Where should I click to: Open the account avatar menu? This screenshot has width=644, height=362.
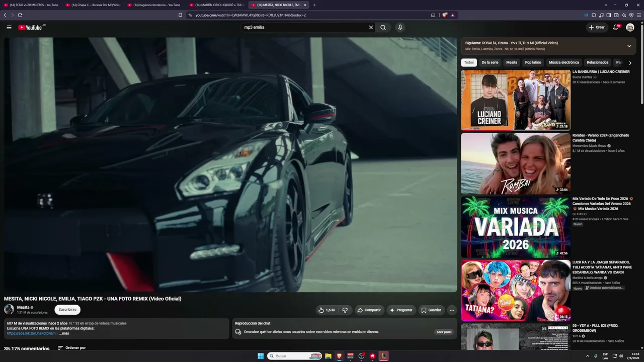pos(630,27)
